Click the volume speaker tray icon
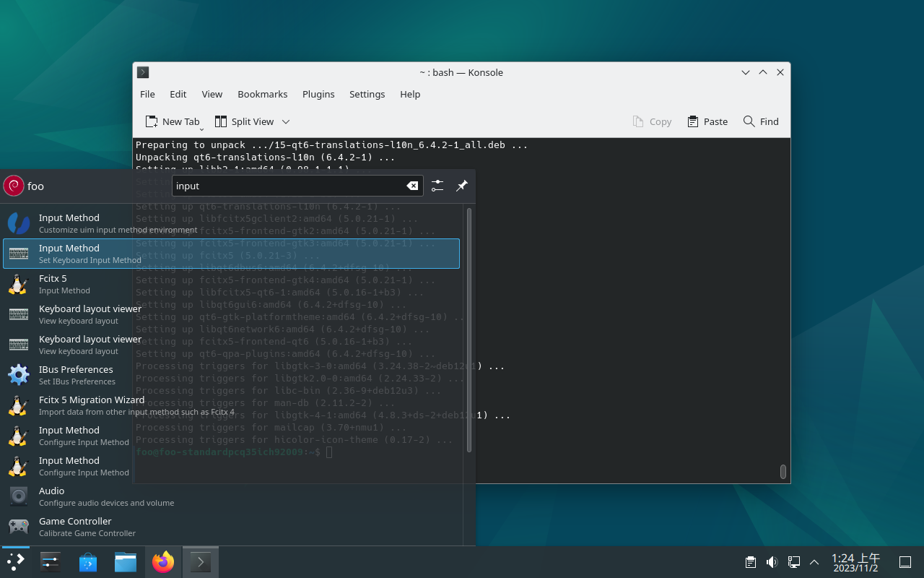 pos(772,562)
